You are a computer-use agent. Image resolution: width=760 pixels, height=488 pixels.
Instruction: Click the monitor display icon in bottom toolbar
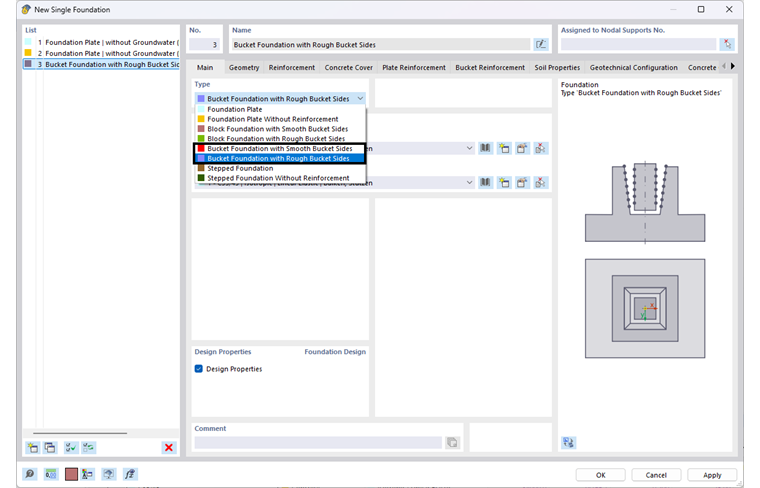(x=109, y=474)
